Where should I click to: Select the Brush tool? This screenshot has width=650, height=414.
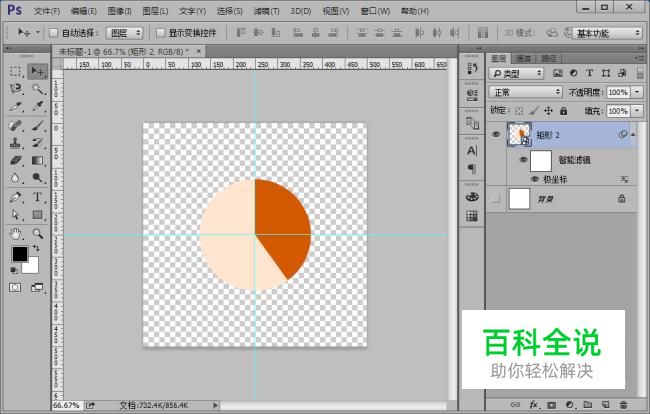pos(37,125)
